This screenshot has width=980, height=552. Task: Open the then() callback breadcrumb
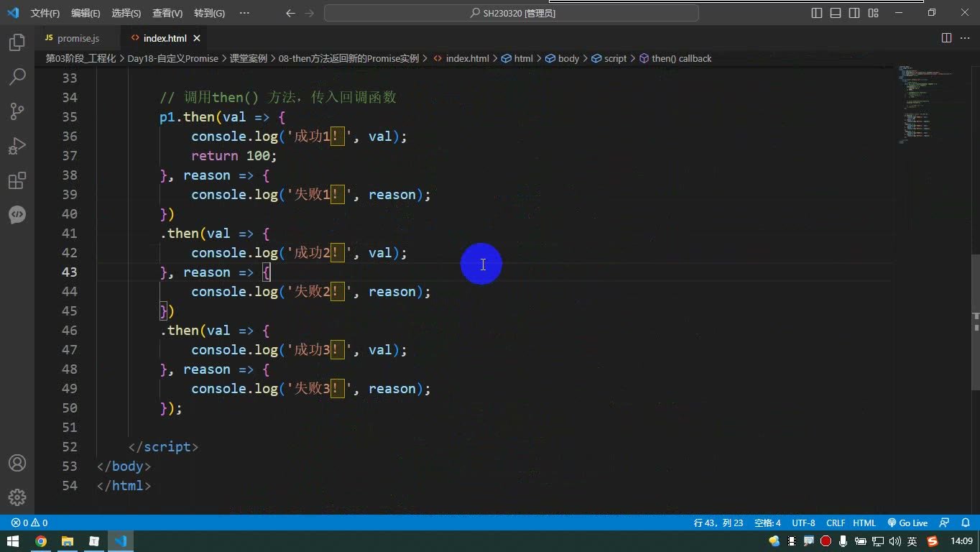click(x=675, y=58)
